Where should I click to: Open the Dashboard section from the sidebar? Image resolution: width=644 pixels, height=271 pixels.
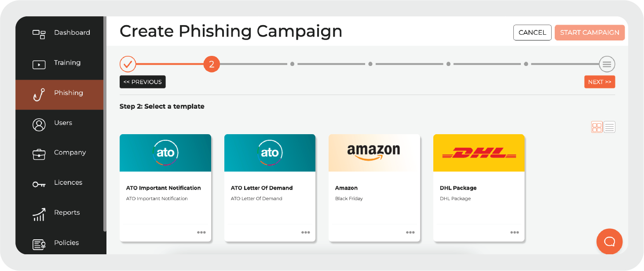(x=72, y=32)
